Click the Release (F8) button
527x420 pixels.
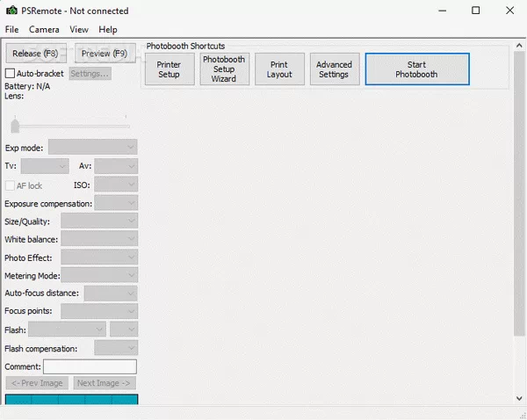(x=36, y=53)
